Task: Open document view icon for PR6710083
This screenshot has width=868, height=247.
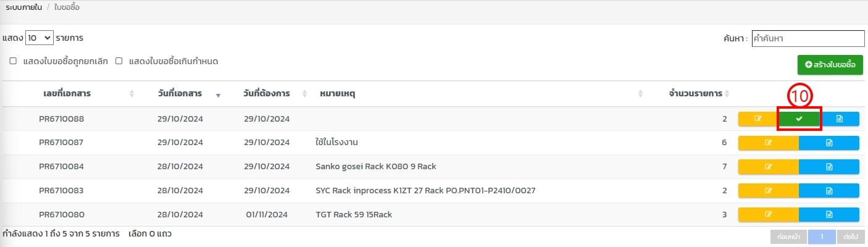Action: pyautogui.click(x=829, y=191)
